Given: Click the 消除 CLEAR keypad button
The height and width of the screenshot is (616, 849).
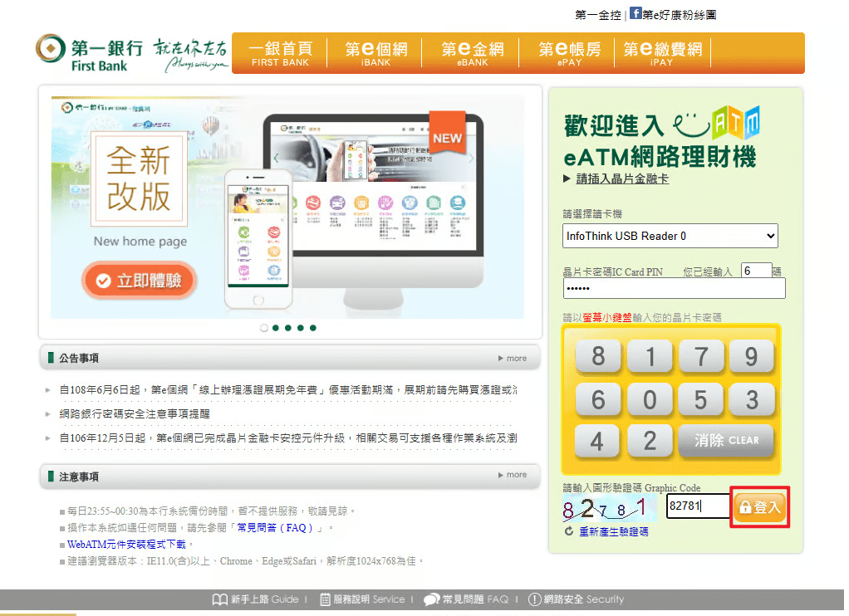Looking at the screenshot, I should point(726,441).
